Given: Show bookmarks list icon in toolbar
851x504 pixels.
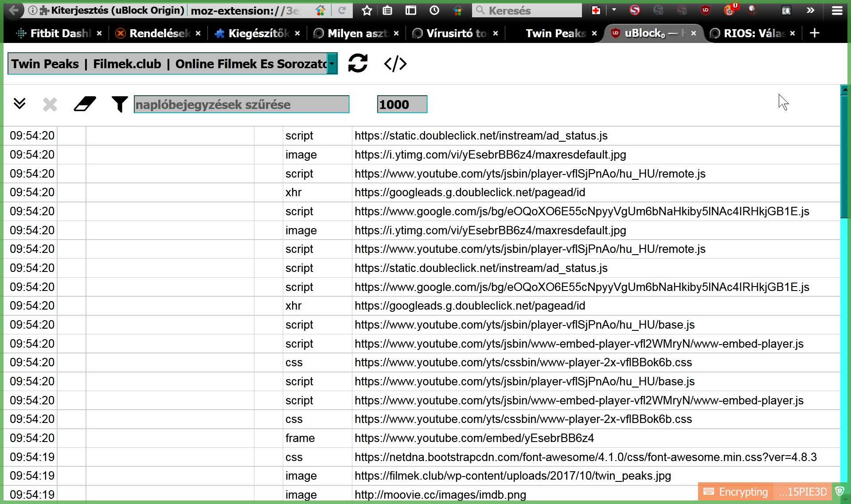Looking at the screenshot, I should [x=387, y=10].
